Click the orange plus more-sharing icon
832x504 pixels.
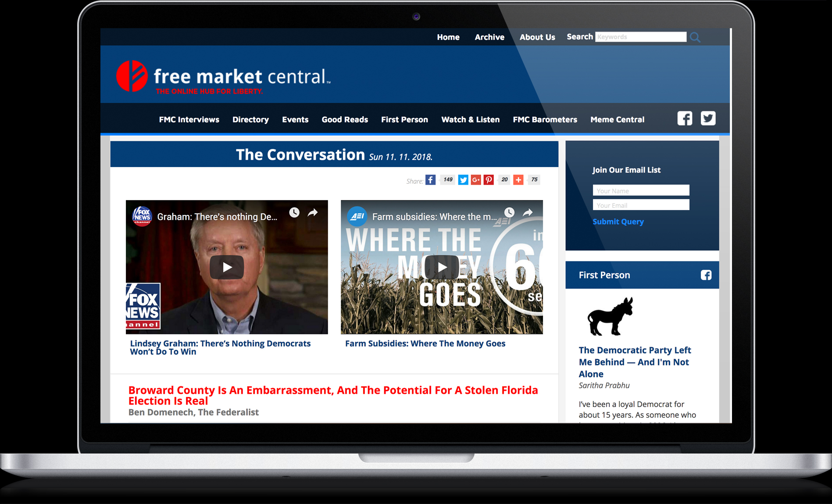click(x=518, y=180)
